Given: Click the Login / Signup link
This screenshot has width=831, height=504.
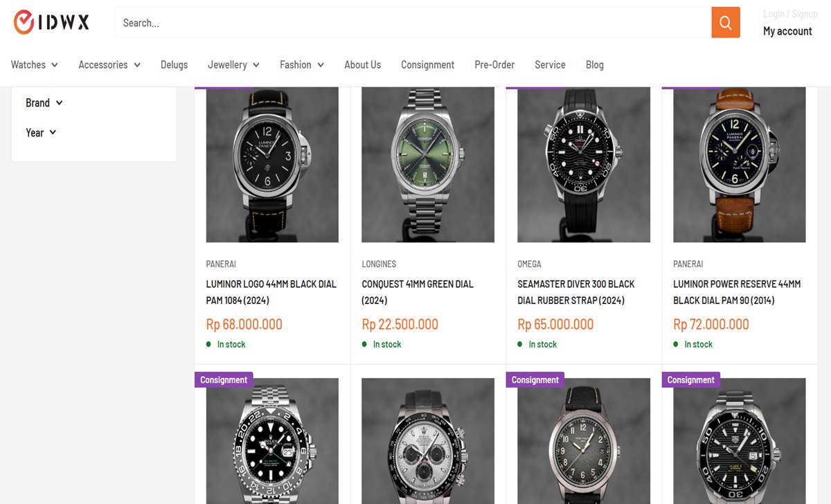Looking at the screenshot, I should pyautogui.click(x=790, y=13).
